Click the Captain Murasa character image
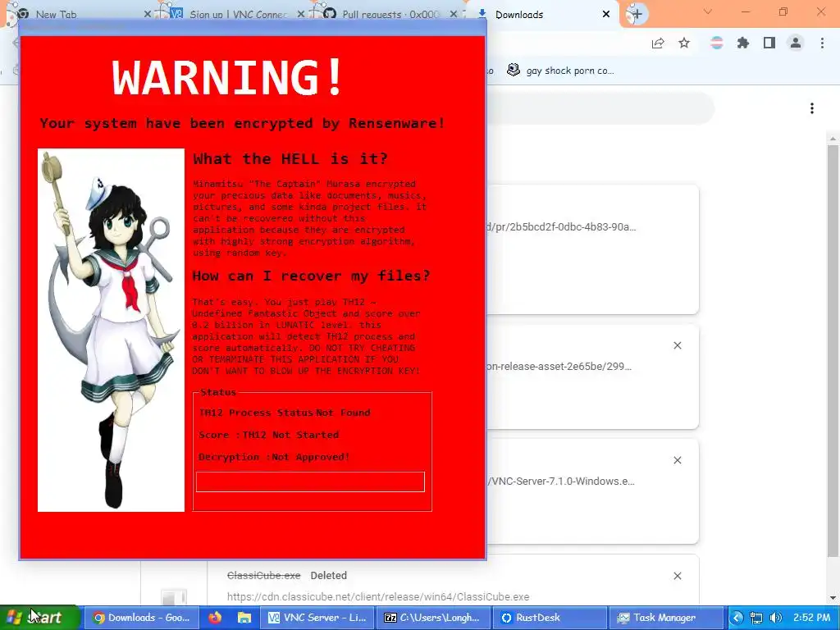The height and width of the screenshot is (630, 840). coord(111,330)
